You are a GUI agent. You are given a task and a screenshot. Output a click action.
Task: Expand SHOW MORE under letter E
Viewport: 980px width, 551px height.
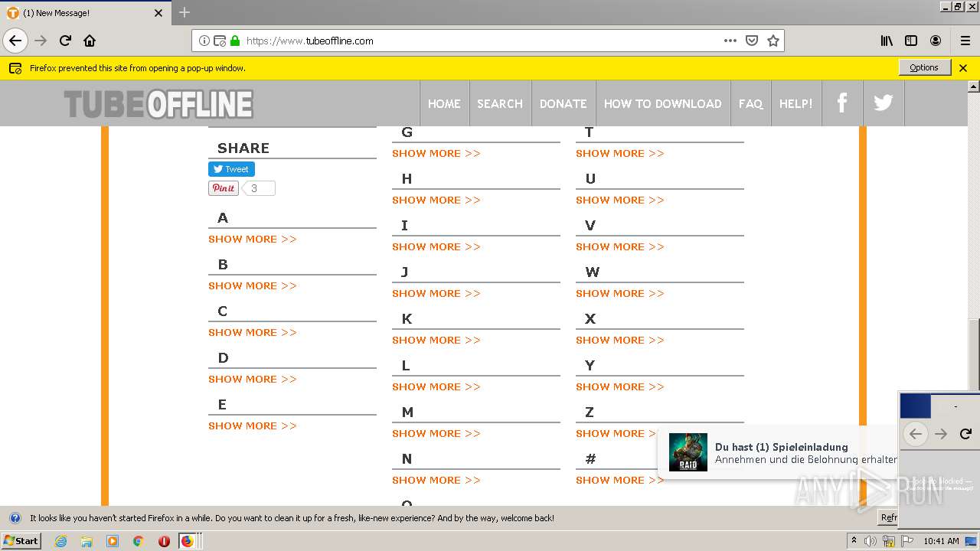pos(253,425)
